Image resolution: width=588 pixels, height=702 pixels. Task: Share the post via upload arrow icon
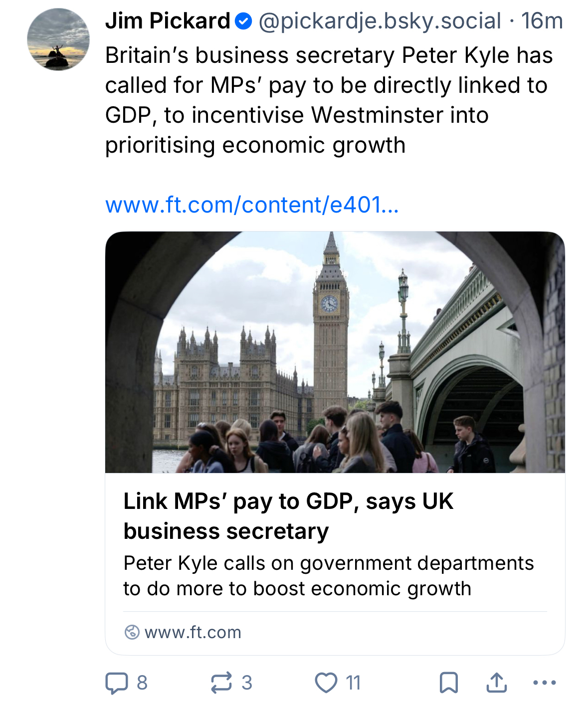click(x=497, y=683)
